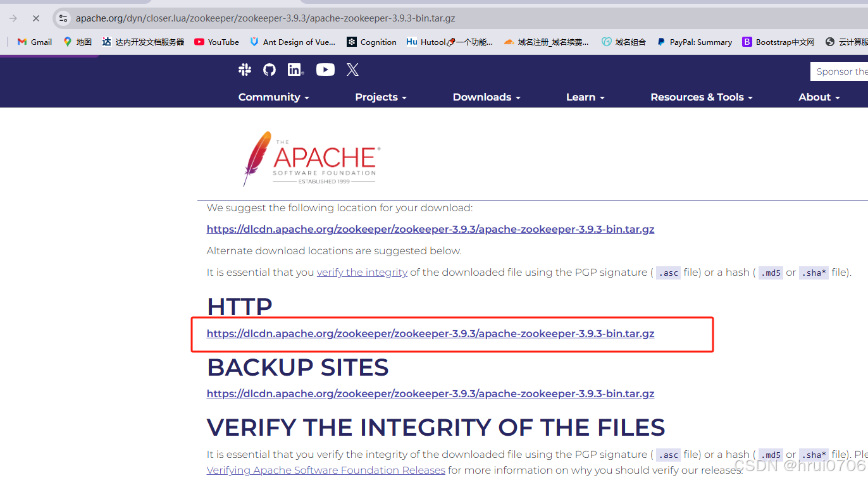Screen dimensions: 868x480
Task: Follow the "verify the integrity" link
Action: [x=362, y=273]
